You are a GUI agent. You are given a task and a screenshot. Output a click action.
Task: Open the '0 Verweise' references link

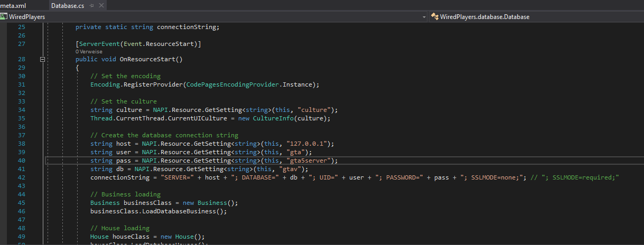coord(89,52)
